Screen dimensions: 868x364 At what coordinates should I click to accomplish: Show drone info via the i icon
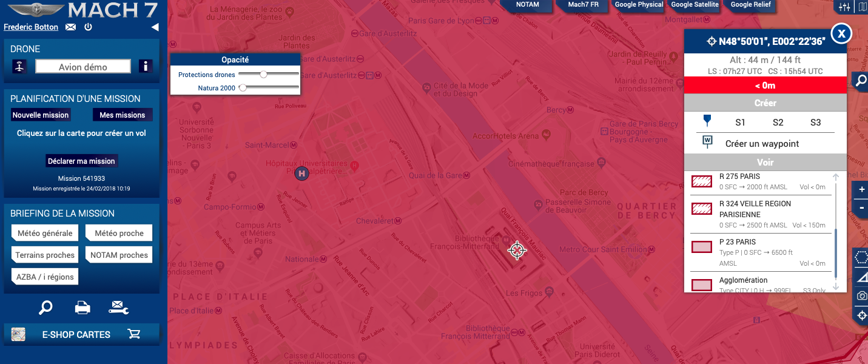coord(146,67)
